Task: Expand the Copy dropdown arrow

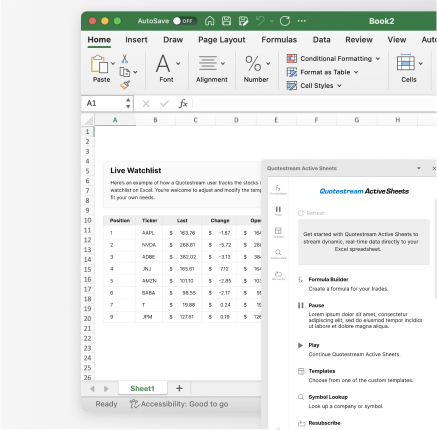Action: tap(135, 72)
